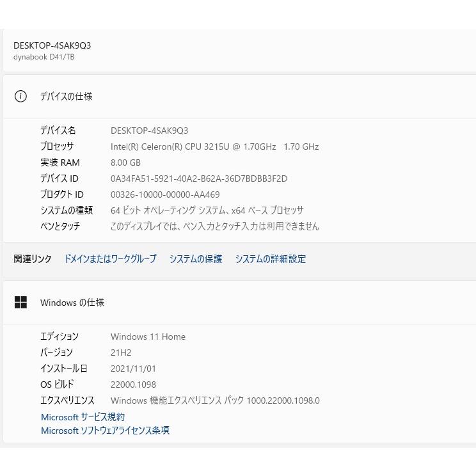Viewport: 476px width, 476px height.
Task: Open Microsoft ソフトウェアライセンス条項 link
Action: point(105,431)
